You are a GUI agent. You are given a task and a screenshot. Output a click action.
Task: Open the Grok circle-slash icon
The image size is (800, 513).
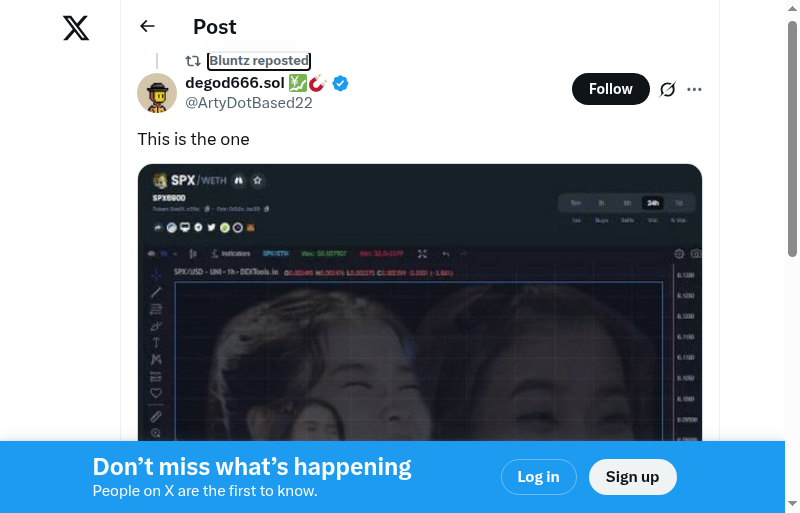[x=667, y=89]
